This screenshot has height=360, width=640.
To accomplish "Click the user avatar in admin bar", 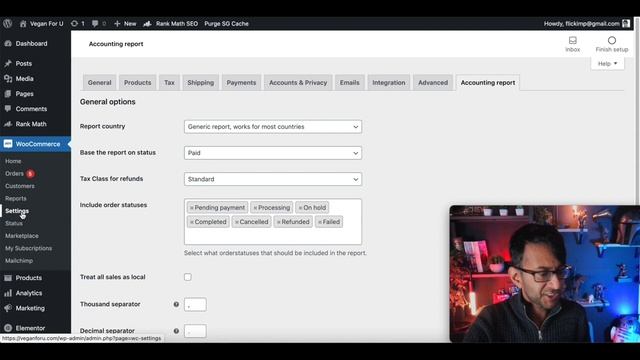I will 626,24.
